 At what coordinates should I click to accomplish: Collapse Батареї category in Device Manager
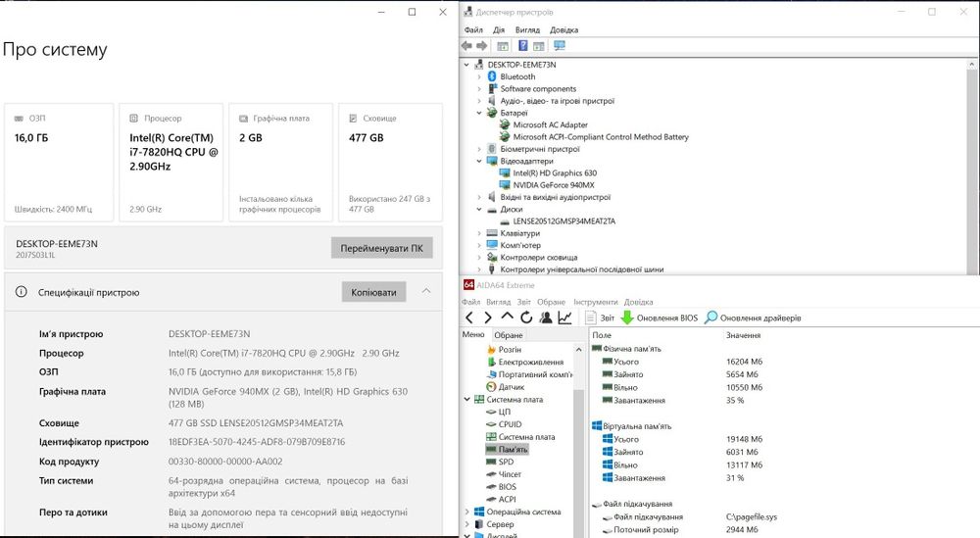coord(479,113)
